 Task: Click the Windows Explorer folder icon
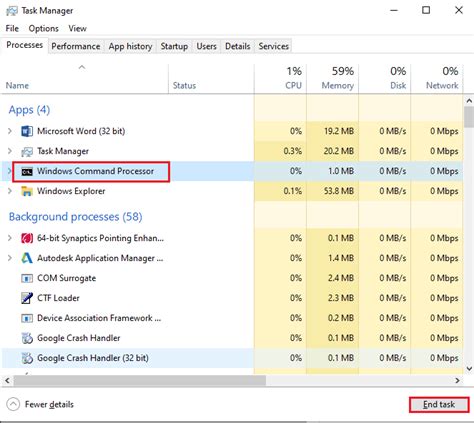point(27,191)
